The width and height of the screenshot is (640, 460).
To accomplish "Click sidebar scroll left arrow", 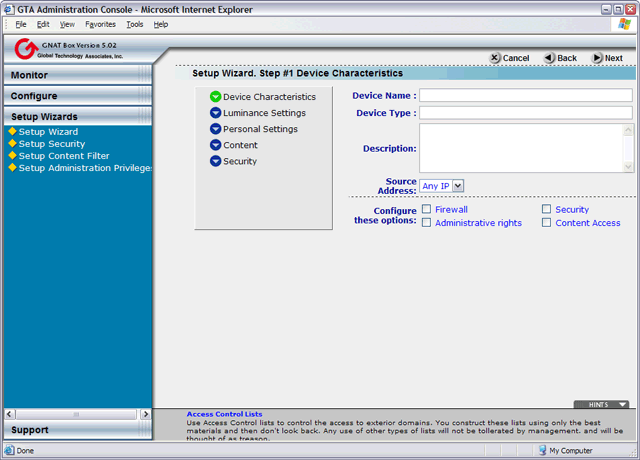I will coord(10,414).
